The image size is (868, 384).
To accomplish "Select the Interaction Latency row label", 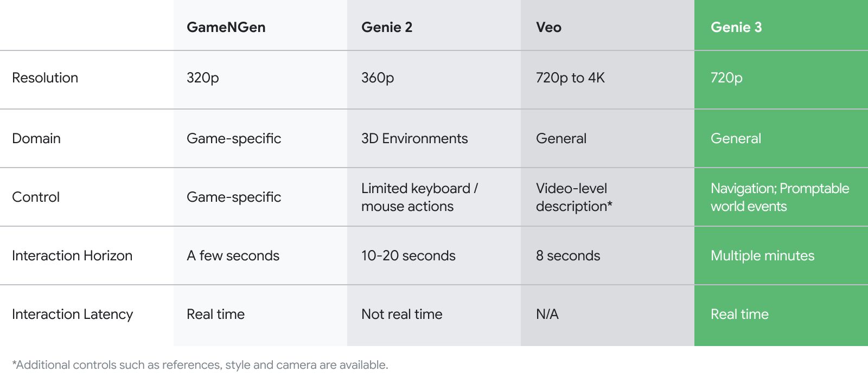I will click(72, 314).
